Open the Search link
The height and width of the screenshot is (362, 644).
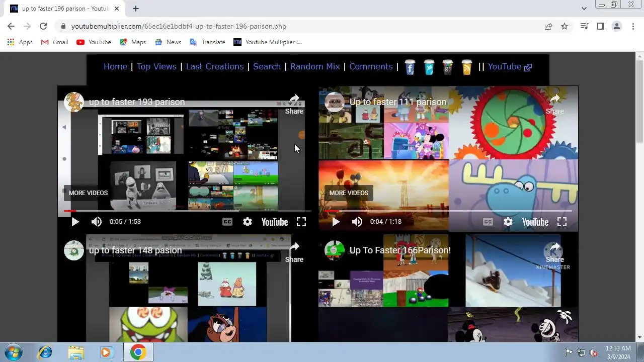point(267,66)
